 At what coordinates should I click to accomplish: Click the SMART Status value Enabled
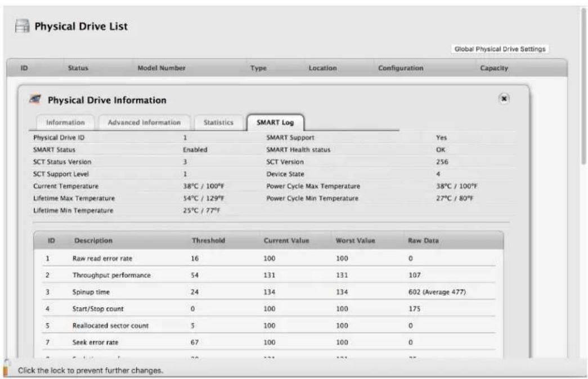coord(195,150)
